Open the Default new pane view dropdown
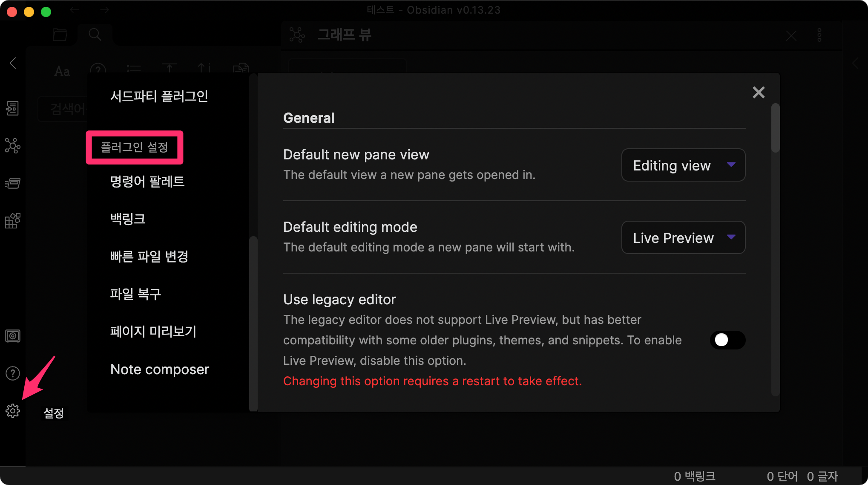This screenshot has width=868, height=485. (683, 165)
